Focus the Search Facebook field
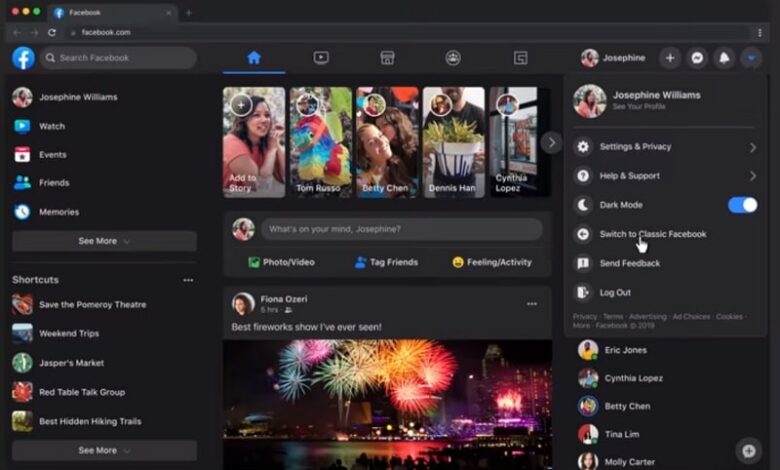 tap(118, 58)
